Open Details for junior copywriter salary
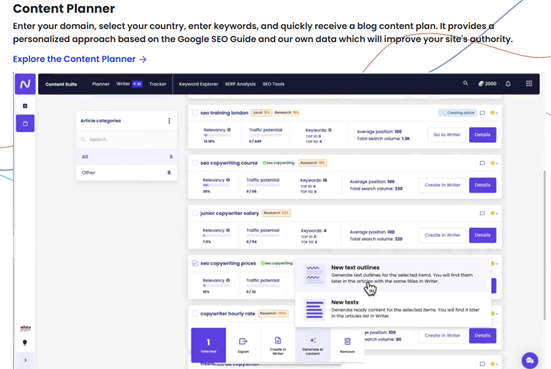Viewport: 551px width, 369px height. tap(482, 235)
